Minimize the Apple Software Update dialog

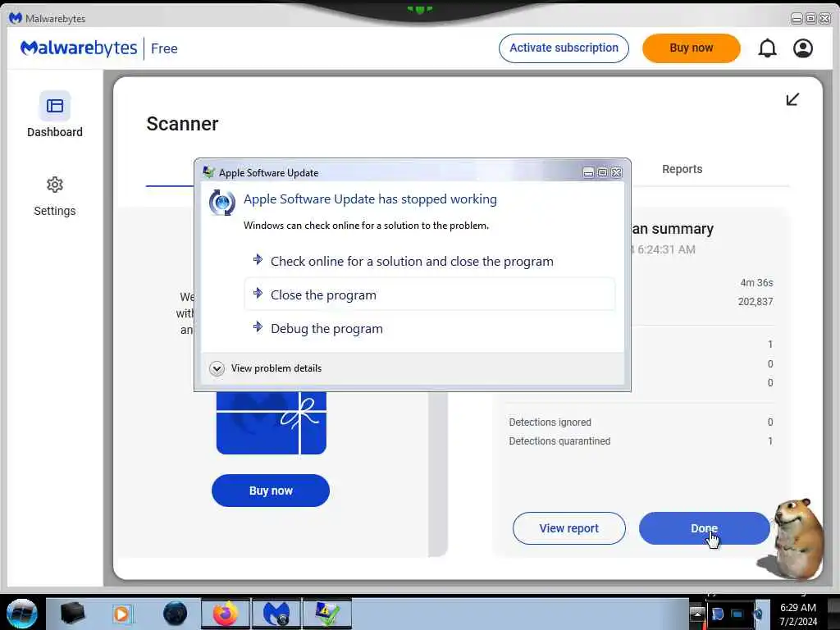(588, 172)
